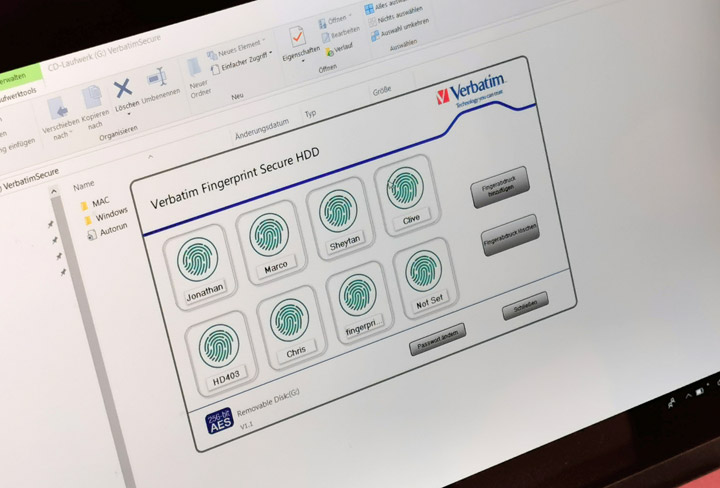This screenshot has height=488, width=720.
Task: Click Alles auswählen in the ribbon
Action: point(384,7)
